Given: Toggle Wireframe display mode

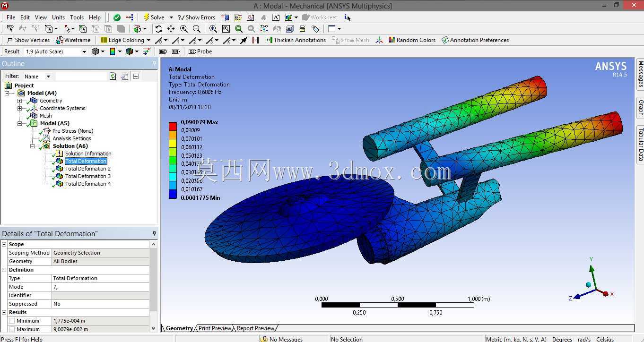Looking at the screenshot, I should point(73,40).
